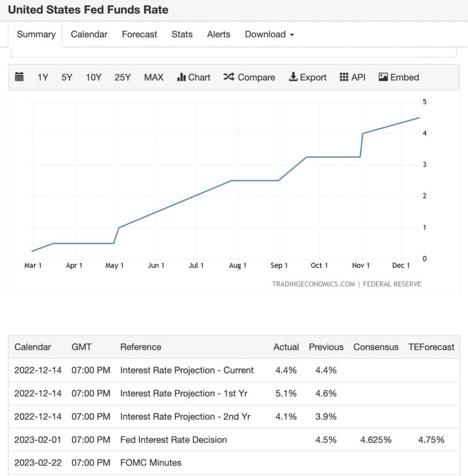Click the image icon beside Embed
468x476 pixels.
383,77
